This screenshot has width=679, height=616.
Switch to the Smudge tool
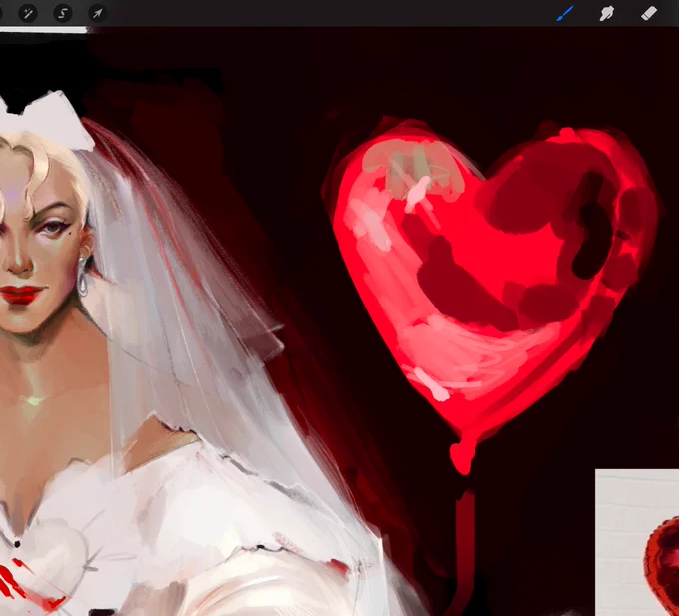[x=607, y=13]
